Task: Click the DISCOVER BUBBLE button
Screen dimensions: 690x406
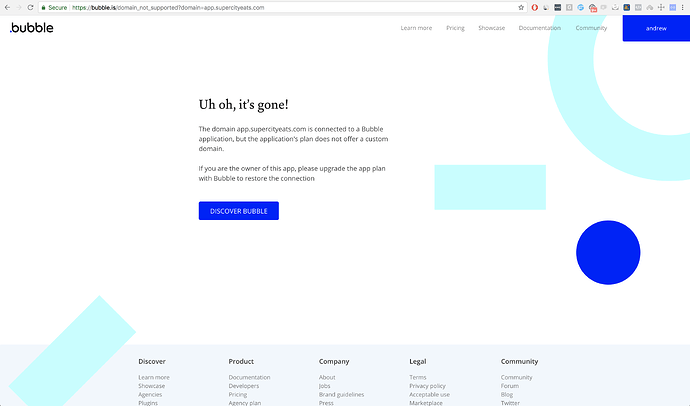Action: (239, 211)
